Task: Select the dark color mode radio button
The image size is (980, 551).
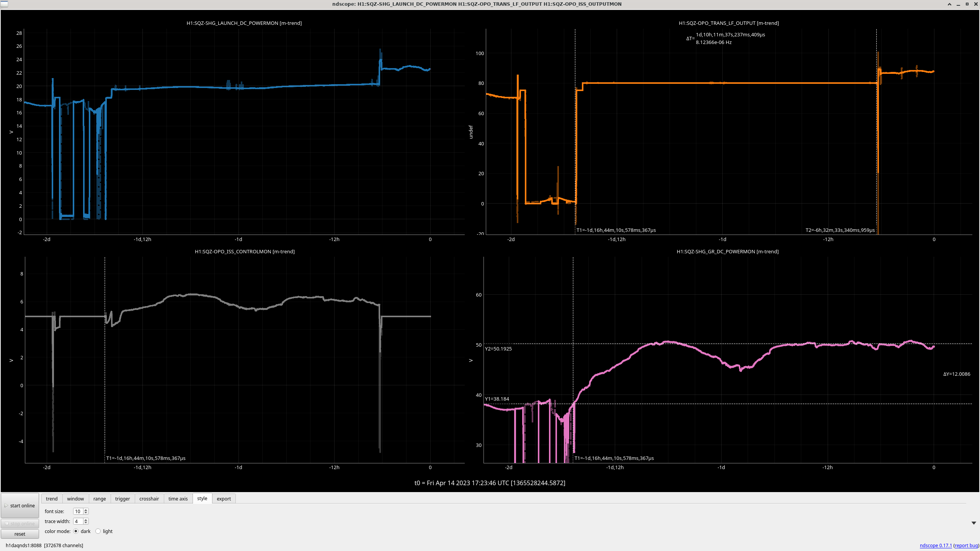Action: [x=76, y=531]
